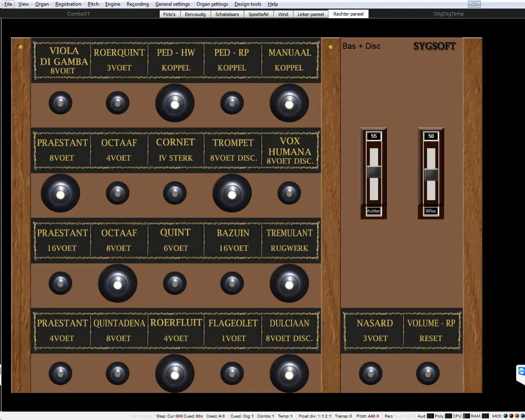
Task: Click the Audio level meter in status bar
Action: [x=430, y=416]
